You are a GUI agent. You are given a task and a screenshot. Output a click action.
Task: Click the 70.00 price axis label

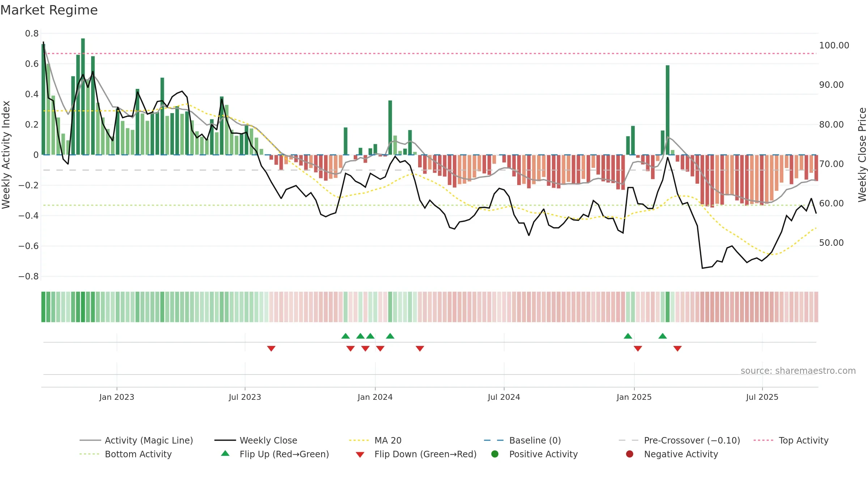831,164
